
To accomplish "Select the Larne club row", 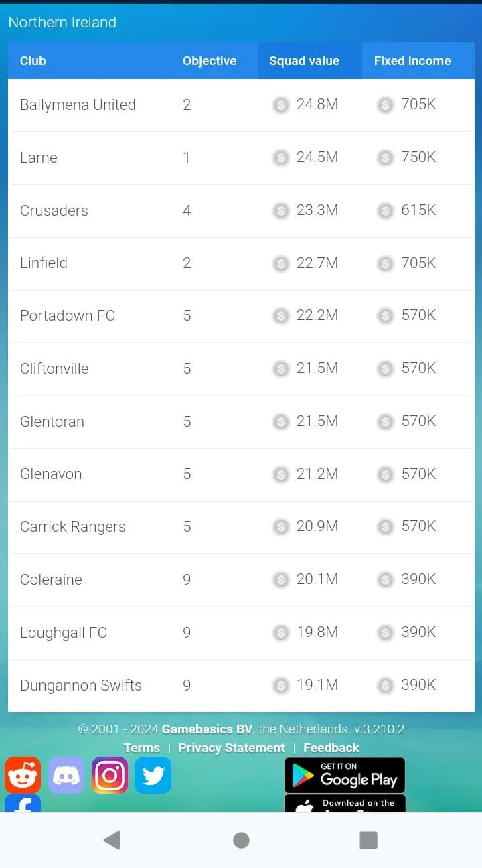I will coord(241,158).
